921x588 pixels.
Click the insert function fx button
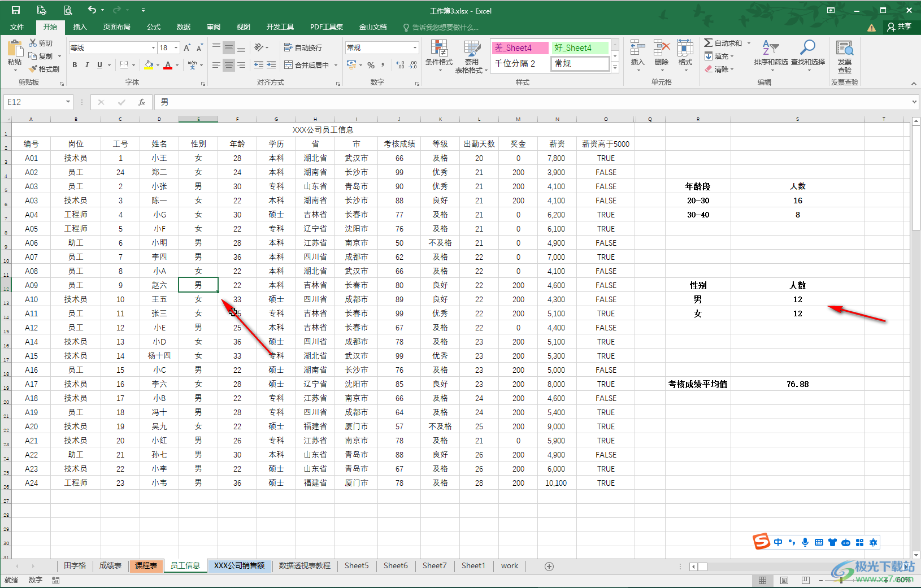[142, 102]
